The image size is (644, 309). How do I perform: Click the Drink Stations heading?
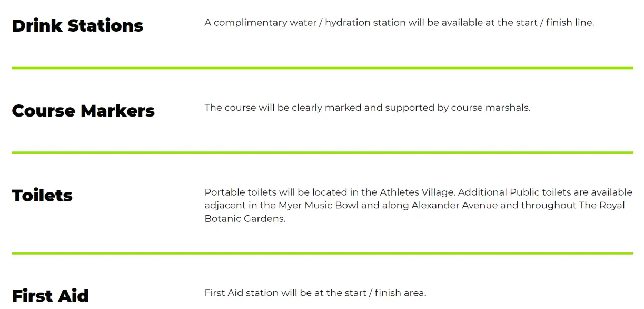77,25
